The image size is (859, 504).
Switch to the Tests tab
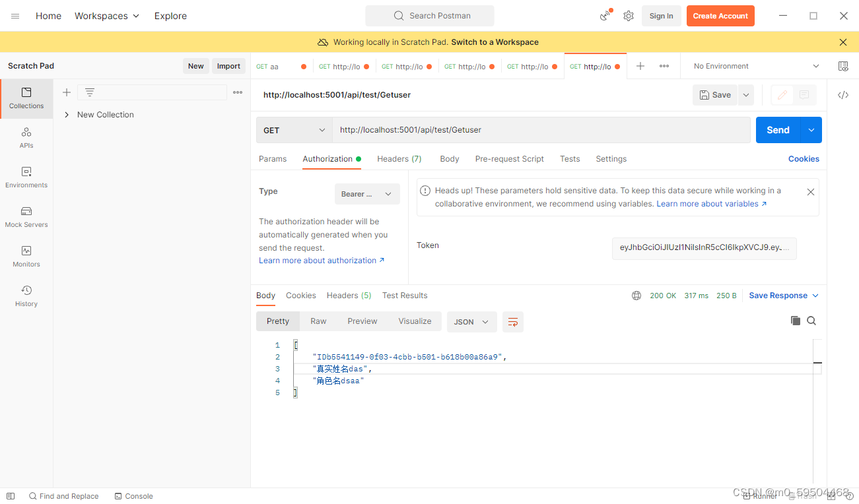pos(570,158)
